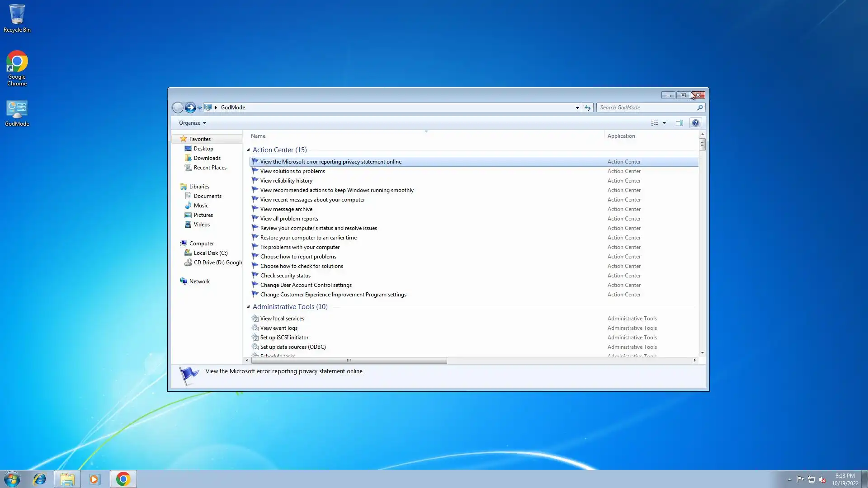This screenshot has height=488, width=868.
Task: Click the refresh button beside address bar
Action: click(x=587, y=108)
